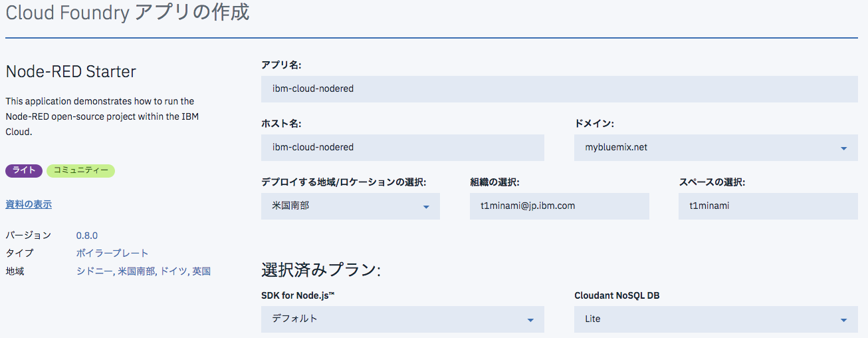Screen dimensions: 868x338
Task: Click the SDK for Node.js label
Action: pyautogui.click(x=298, y=295)
